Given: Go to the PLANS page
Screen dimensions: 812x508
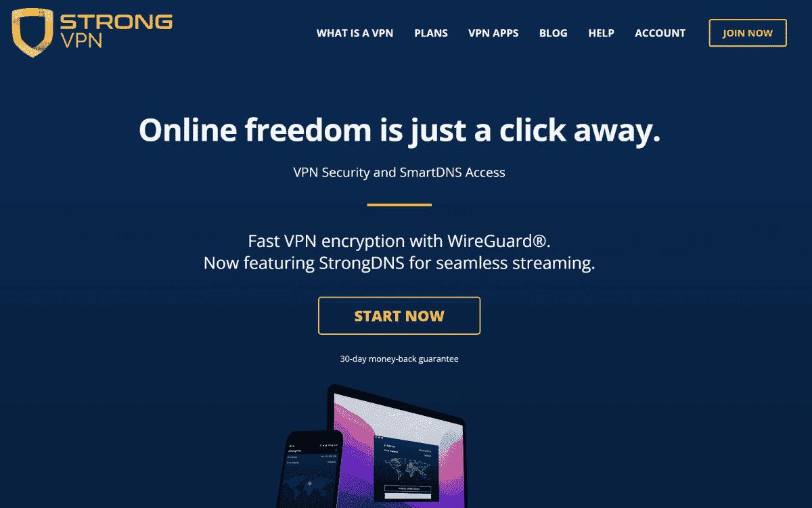Looking at the screenshot, I should (431, 32).
